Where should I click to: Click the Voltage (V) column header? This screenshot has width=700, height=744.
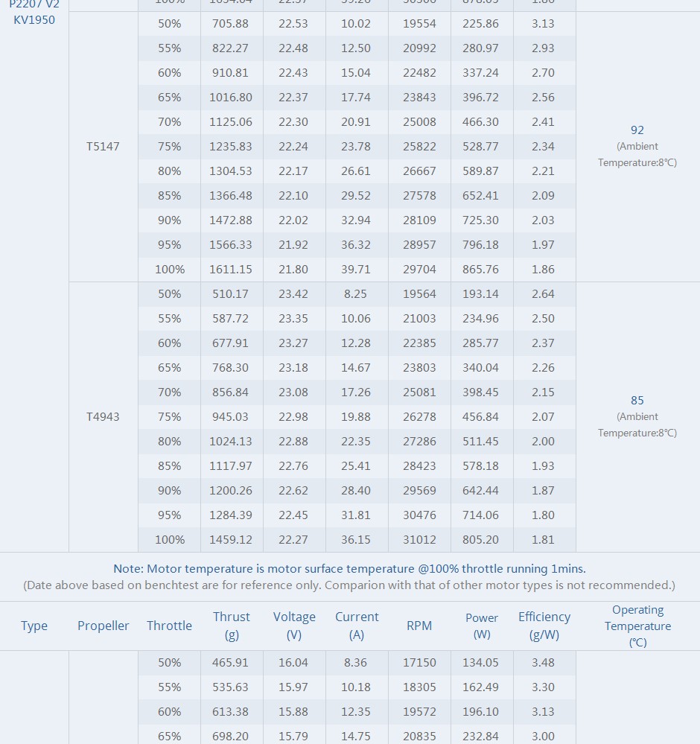294,626
